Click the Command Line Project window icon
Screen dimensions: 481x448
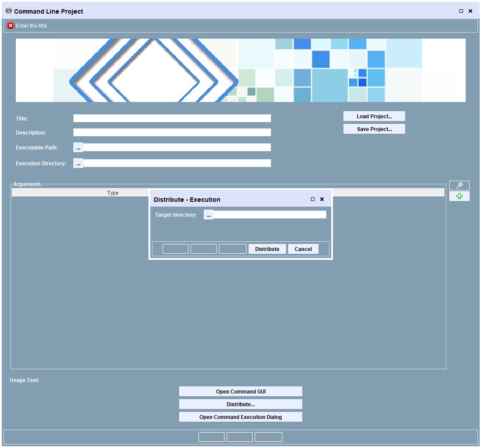pos(9,11)
